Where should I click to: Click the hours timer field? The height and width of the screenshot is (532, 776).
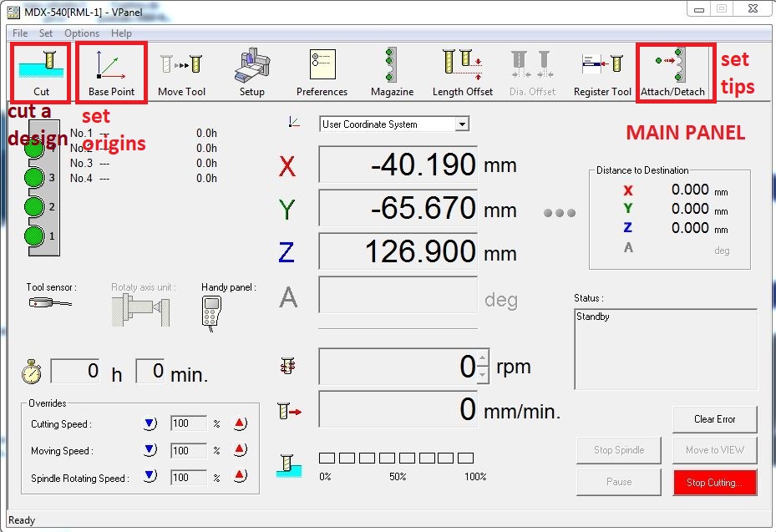(74, 371)
